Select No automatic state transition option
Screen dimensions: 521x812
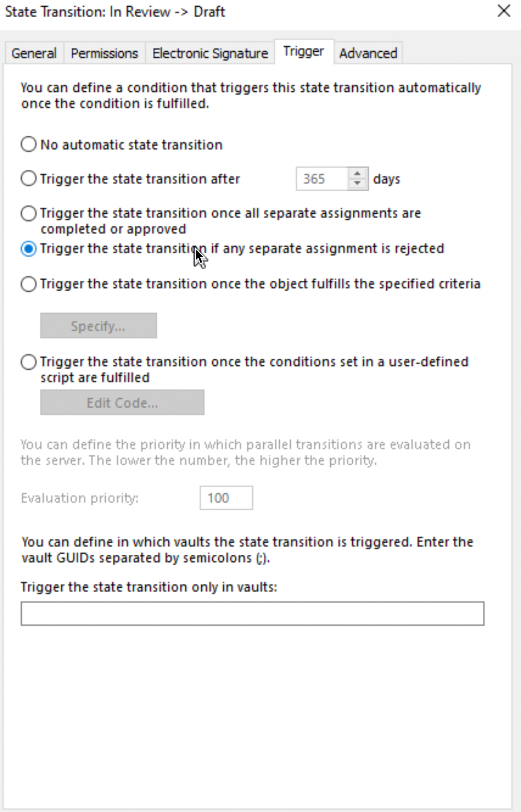tap(29, 144)
